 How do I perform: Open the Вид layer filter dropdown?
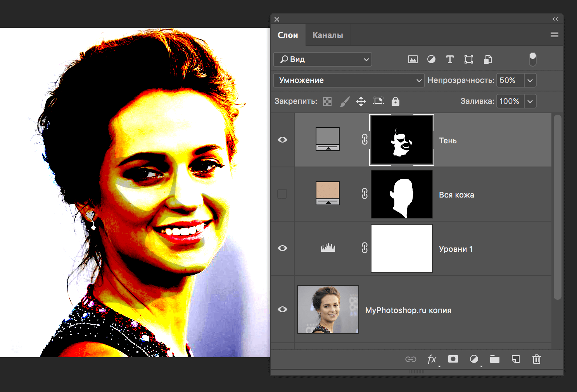tap(322, 59)
